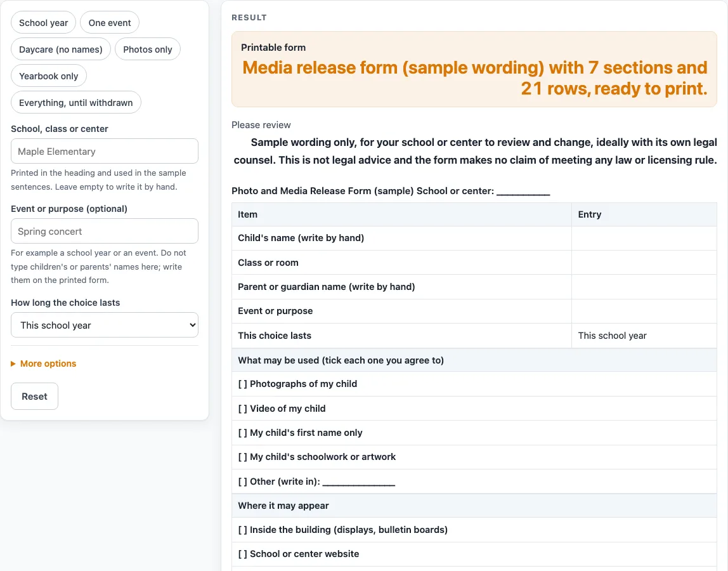This screenshot has width=728, height=571.
Task: Choose Everything, until withdrawn preset
Action: tap(75, 103)
